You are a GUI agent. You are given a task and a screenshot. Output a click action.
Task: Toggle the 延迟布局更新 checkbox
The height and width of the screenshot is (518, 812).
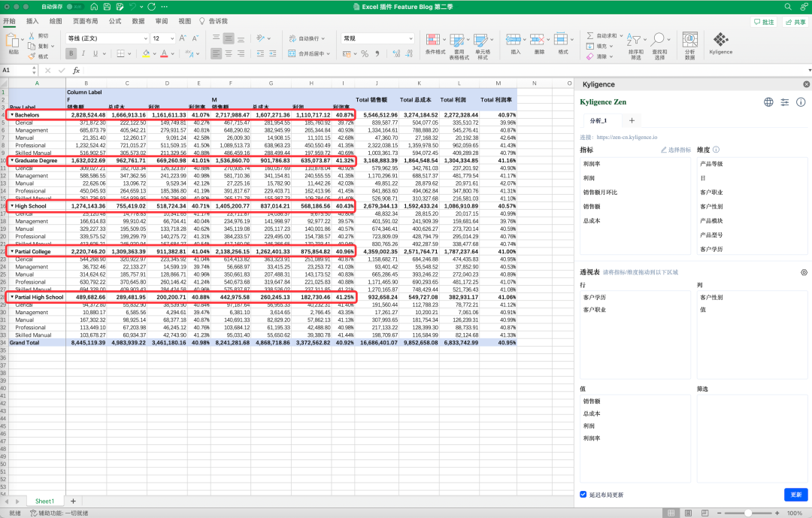(x=583, y=495)
